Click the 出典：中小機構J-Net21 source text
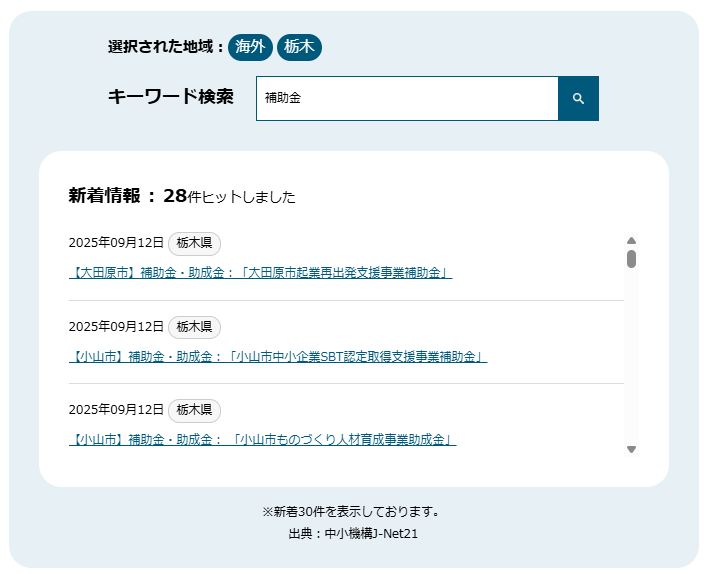 coord(353,534)
